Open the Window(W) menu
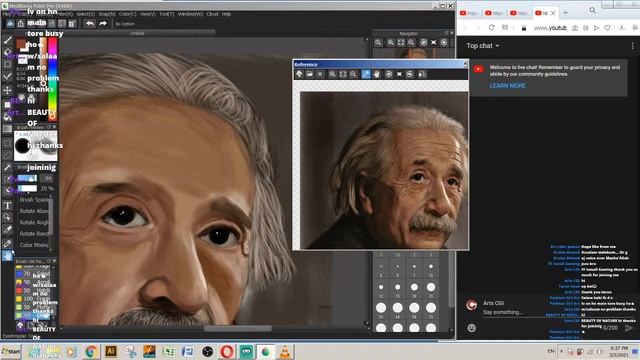This screenshot has height=360, width=640. coord(190,14)
